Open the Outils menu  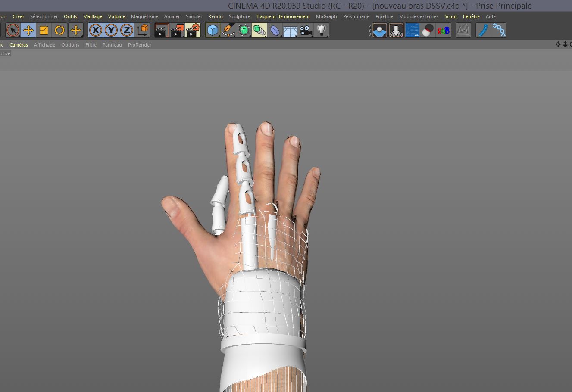[71, 16]
